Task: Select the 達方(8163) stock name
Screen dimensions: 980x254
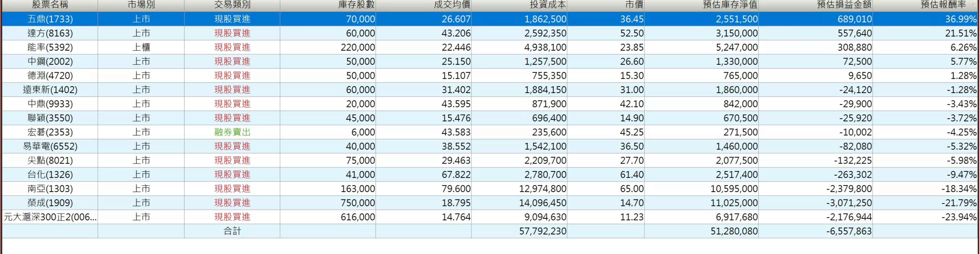Action: (x=50, y=33)
